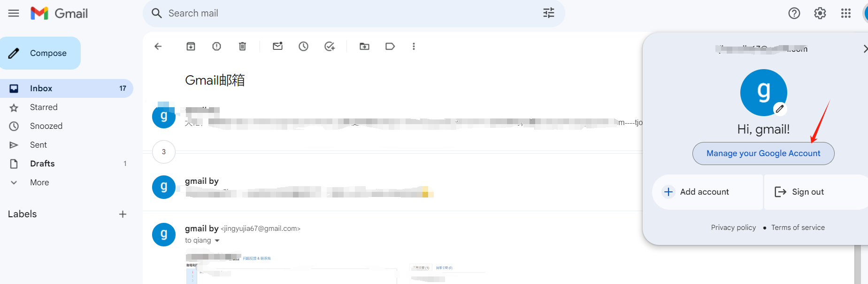Go back to inbox arrow
Screen dimensions: 868x284
[x=158, y=46]
